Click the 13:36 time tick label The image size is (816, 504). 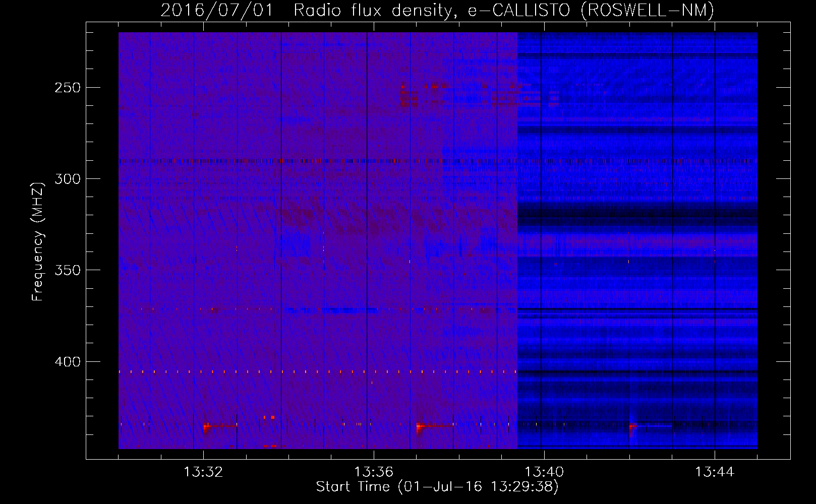(x=374, y=472)
